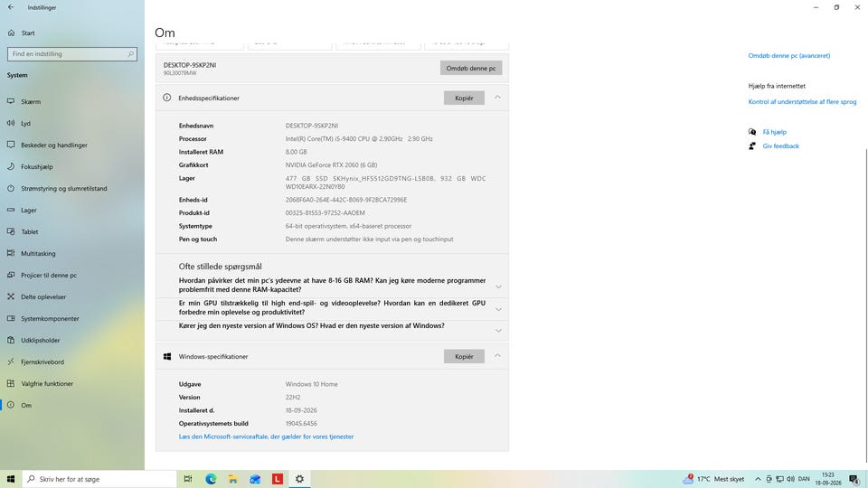Click the volume icon in system tray
Viewport: 868px width, 488px height.
(790, 479)
